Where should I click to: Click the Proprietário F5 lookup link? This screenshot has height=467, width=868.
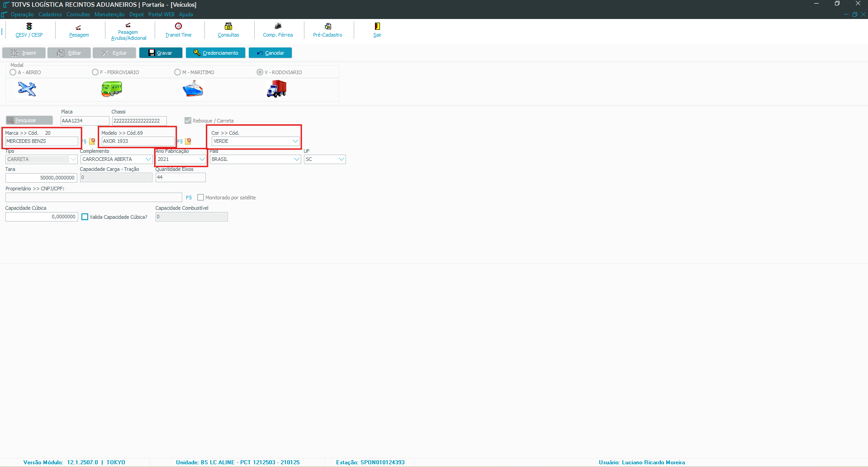(189, 198)
